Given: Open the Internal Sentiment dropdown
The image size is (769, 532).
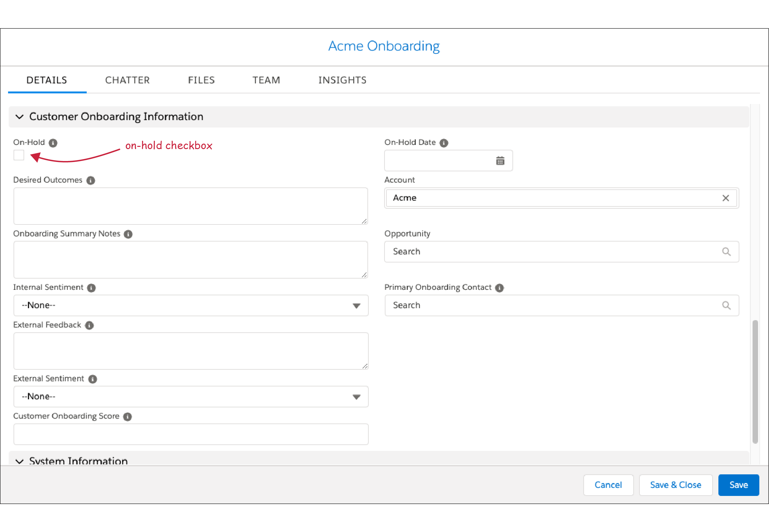Looking at the screenshot, I should 191,306.
